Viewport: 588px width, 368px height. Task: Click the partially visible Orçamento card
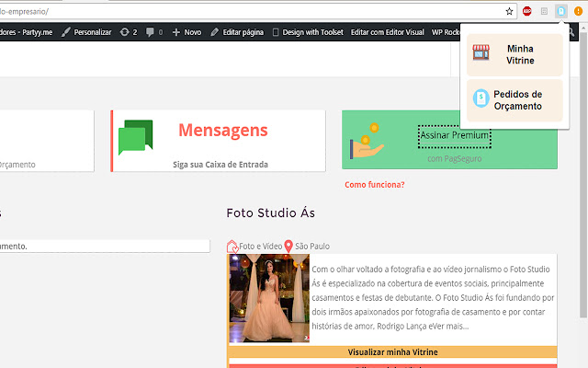[x=47, y=141]
